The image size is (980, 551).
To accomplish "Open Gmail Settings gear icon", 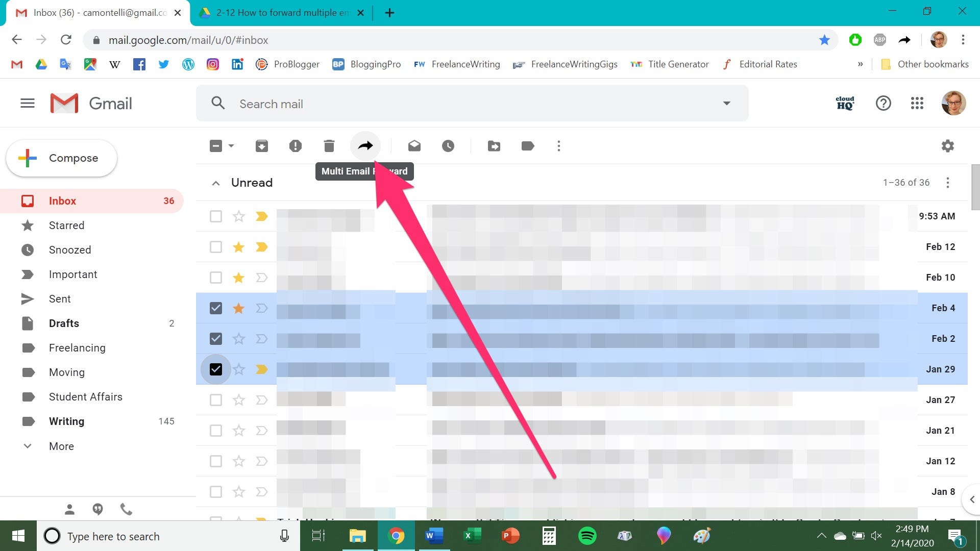I will pyautogui.click(x=948, y=146).
